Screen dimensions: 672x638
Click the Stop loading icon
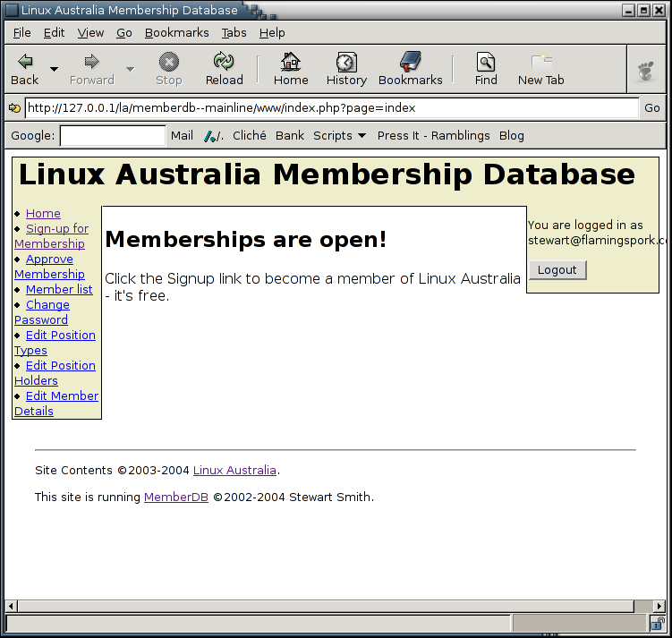(x=169, y=62)
